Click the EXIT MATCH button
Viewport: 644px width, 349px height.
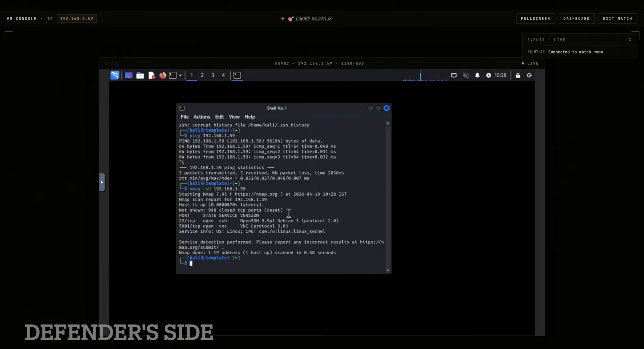click(x=617, y=19)
